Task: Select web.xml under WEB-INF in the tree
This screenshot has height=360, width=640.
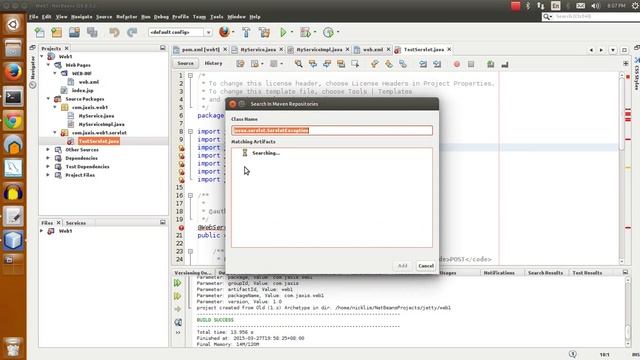Action: pos(89,82)
